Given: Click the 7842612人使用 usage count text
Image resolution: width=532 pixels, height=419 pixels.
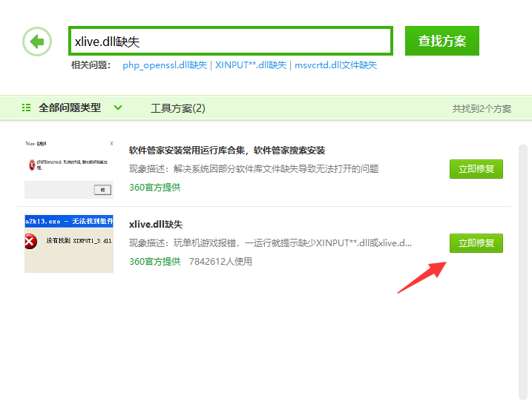Looking at the screenshot, I should (220, 262).
